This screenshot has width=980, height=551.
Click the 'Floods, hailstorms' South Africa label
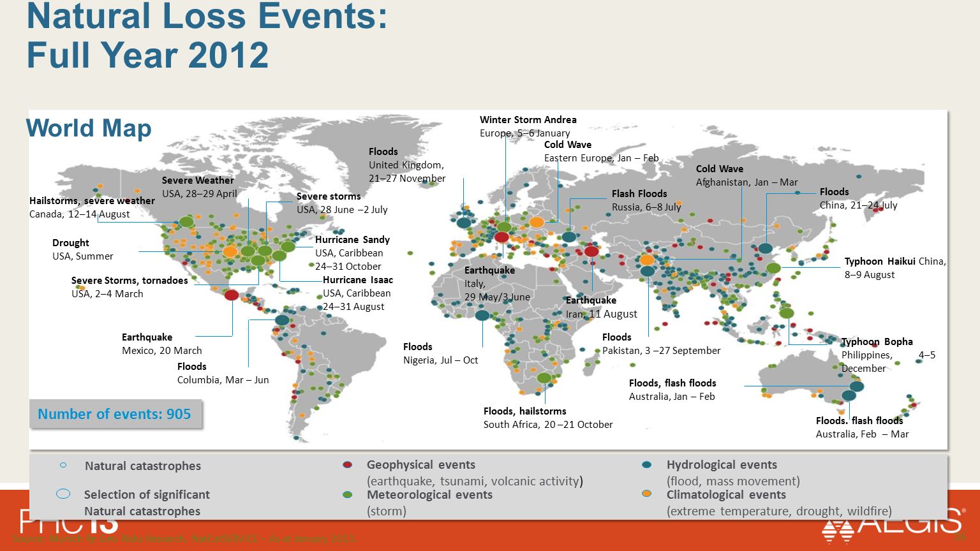coord(525,411)
